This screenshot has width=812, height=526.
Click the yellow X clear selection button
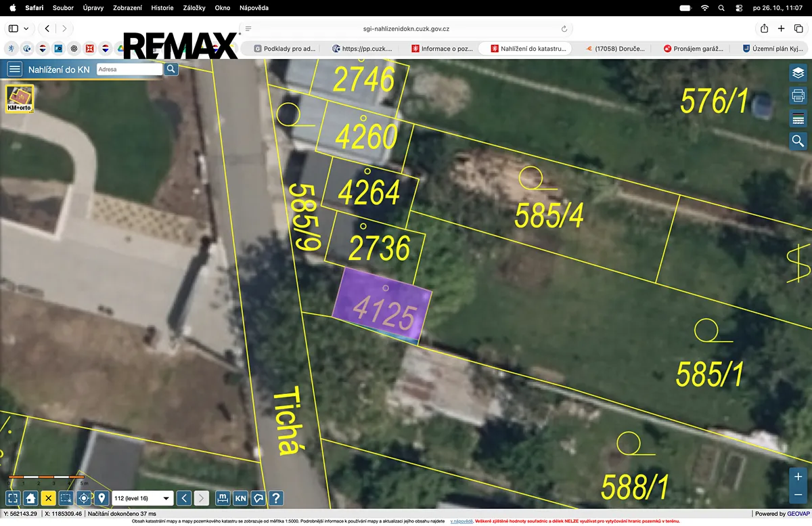48,498
